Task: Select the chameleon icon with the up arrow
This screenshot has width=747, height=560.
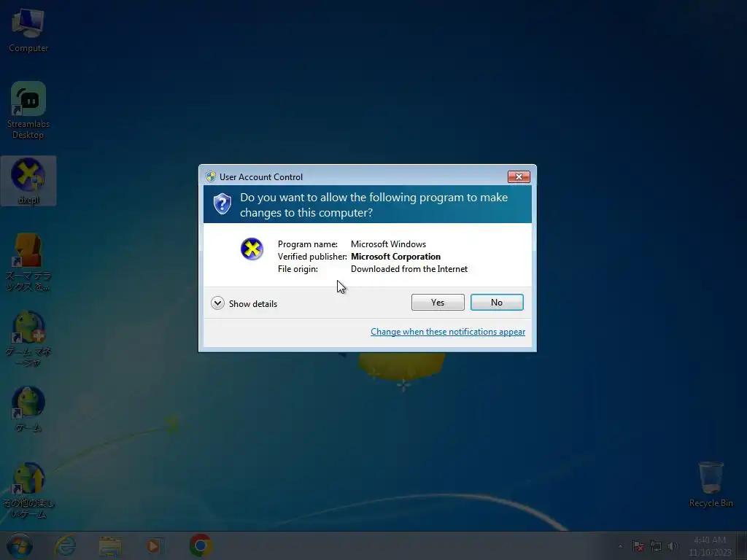Action: point(28,491)
